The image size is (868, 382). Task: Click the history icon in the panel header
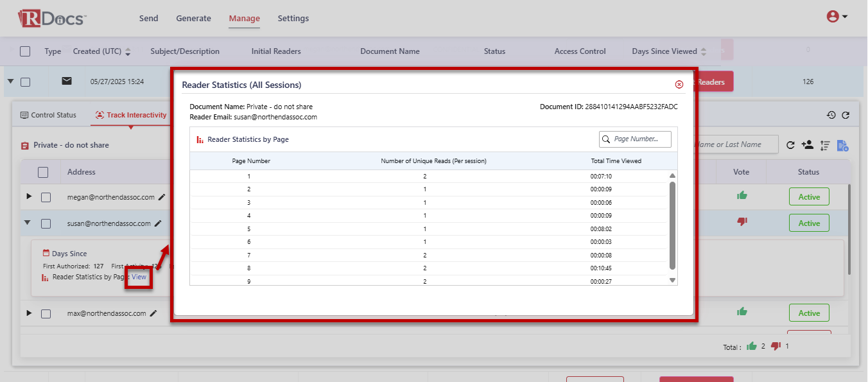coord(831,115)
